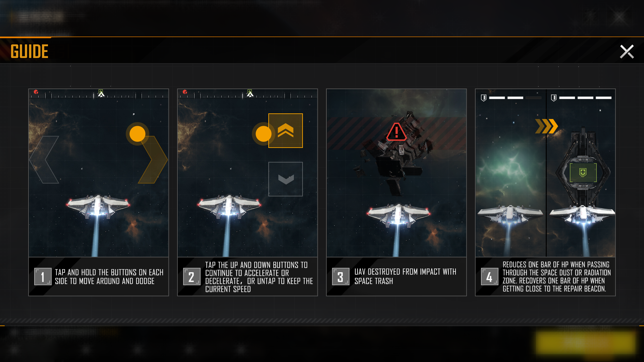Select step number 1 badge
Viewport: 644px width, 362px height.
43,277
